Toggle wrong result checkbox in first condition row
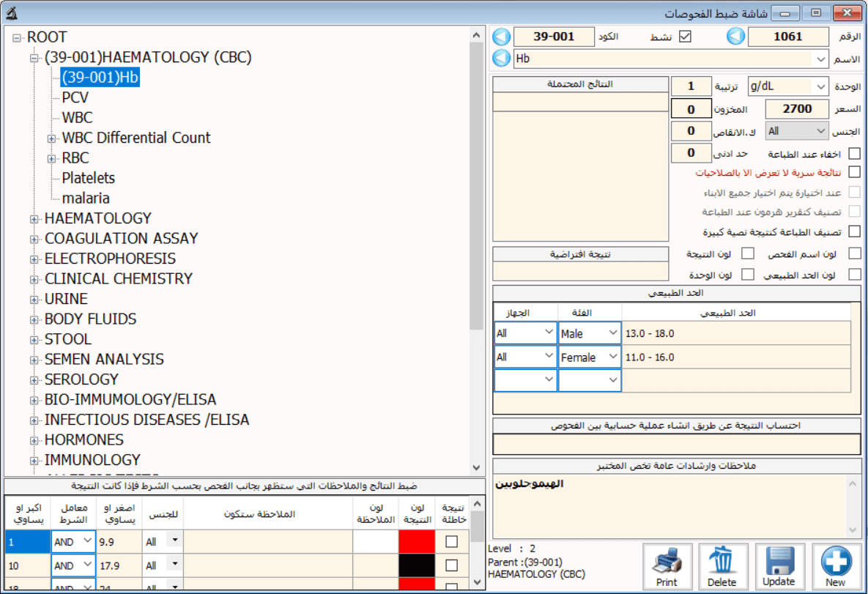This screenshot has height=594, width=868. 452,541
